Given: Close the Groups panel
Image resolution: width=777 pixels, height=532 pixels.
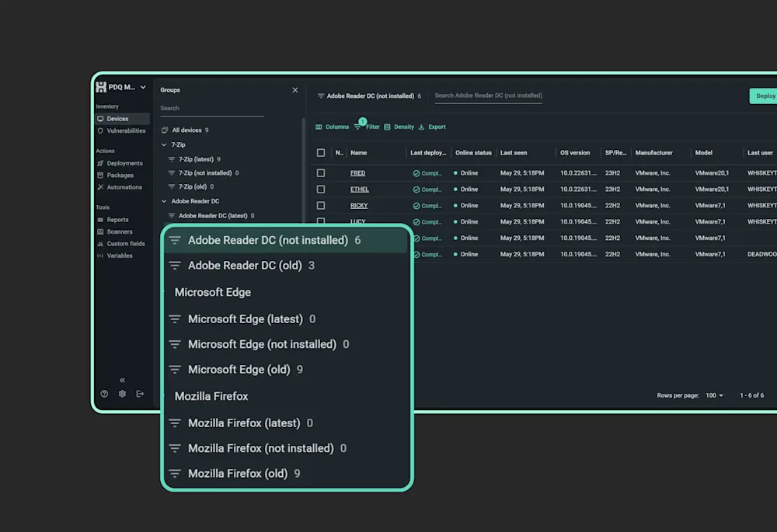Looking at the screenshot, I should point(295,90).
